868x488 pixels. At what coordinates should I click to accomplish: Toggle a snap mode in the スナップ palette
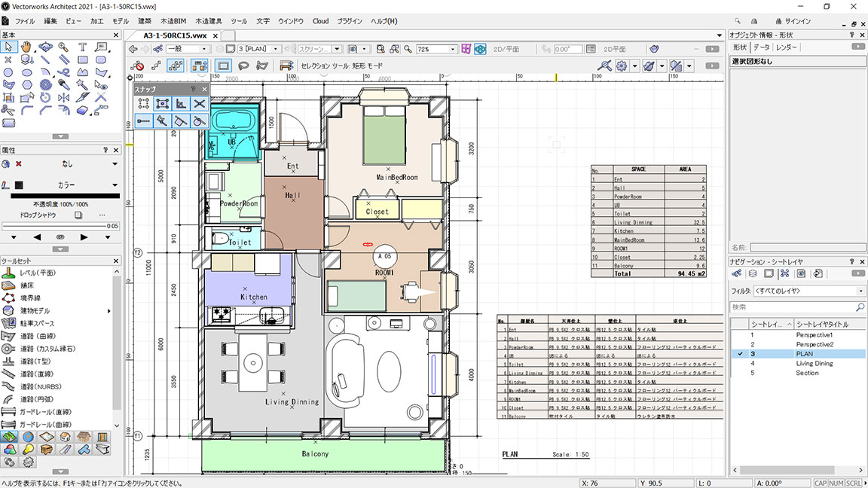coord(143,104)
